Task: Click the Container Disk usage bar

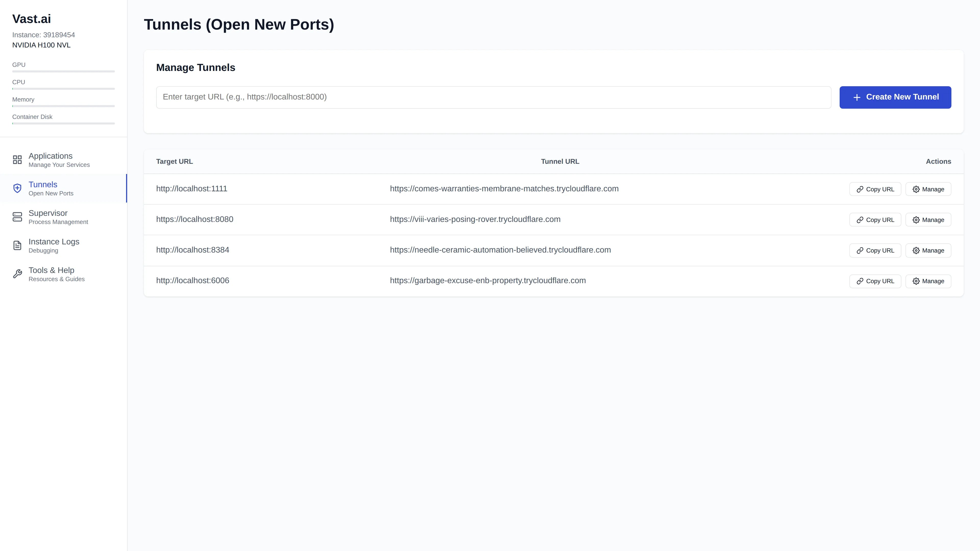Action: [63, 123]
